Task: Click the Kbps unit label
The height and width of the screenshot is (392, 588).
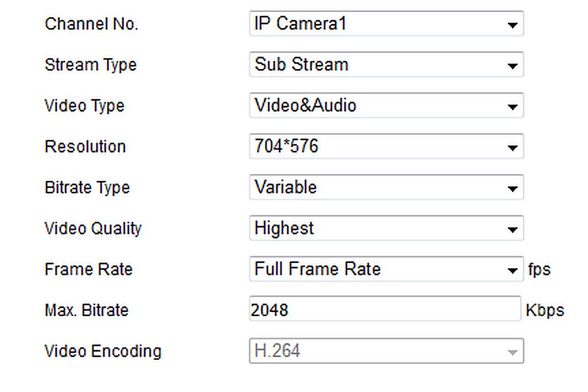Action: click(x=545, y=311)
